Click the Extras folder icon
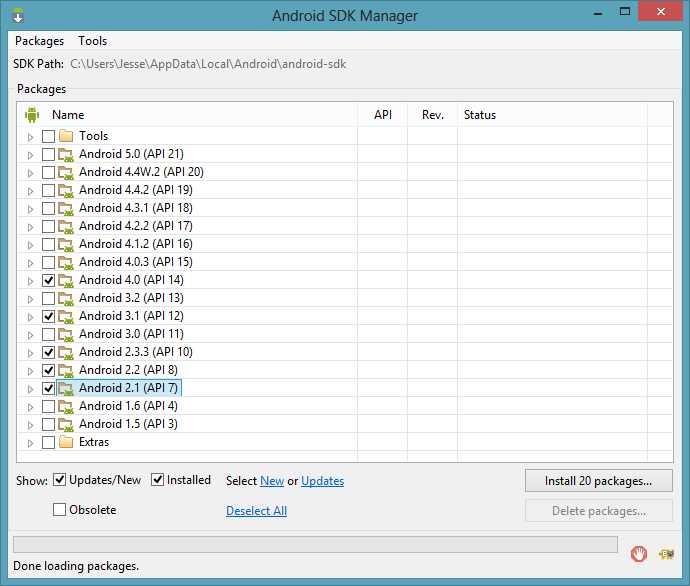Viewport: 690px width, 586px height. [x=67, y=442]
